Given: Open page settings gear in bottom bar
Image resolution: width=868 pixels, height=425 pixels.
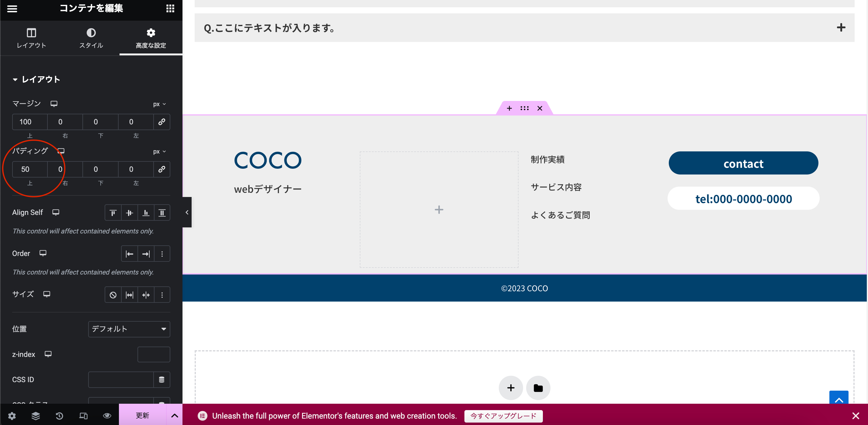Looking at the screenshot, I should [x=12, y=416].
